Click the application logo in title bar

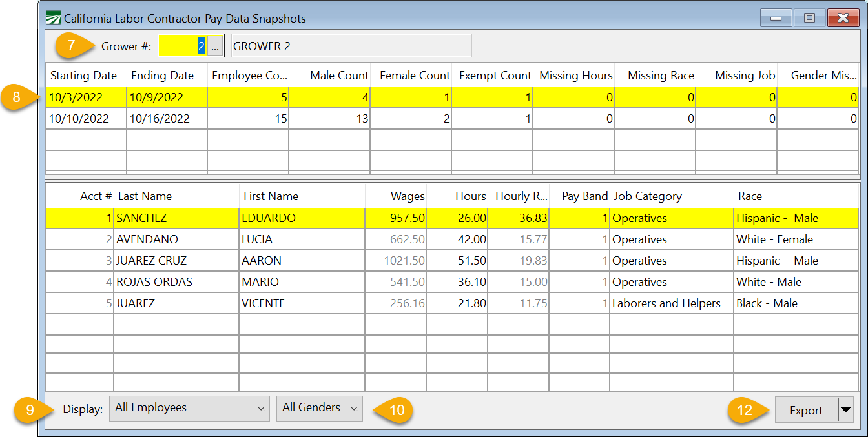coord(54,18)
